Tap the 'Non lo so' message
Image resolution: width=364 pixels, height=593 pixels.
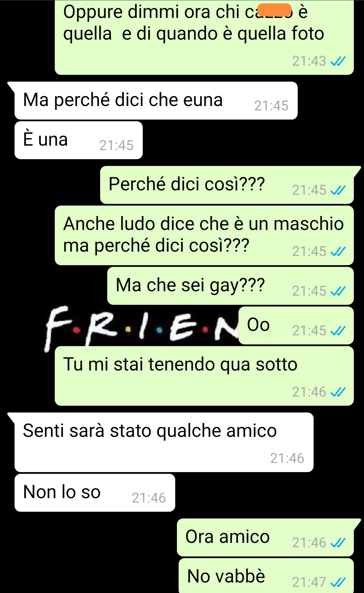click(x=95, y=493)
